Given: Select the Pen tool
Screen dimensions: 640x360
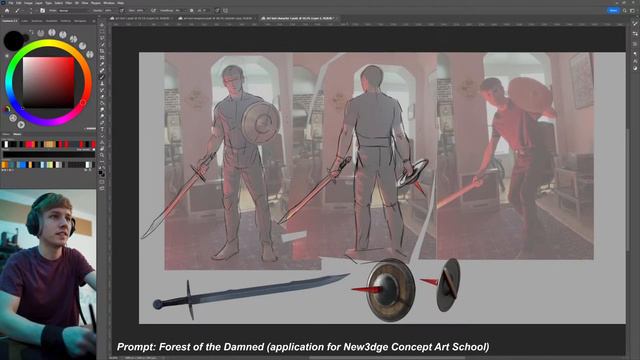Looking at the screenshot, I should pyautogui.click(x=102, y=123).
